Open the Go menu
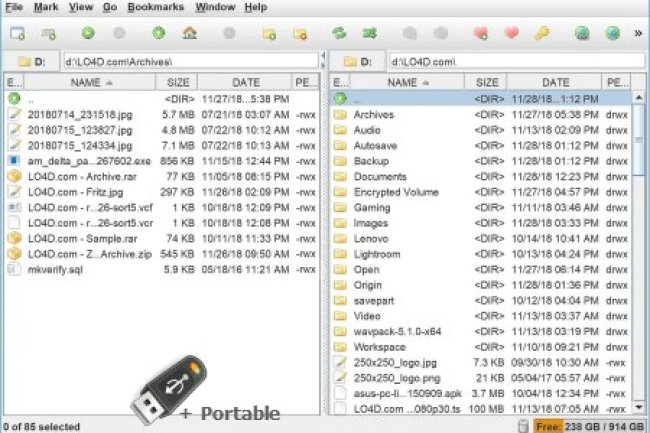This screenshot has height=433, width=650. coord(110,7)
